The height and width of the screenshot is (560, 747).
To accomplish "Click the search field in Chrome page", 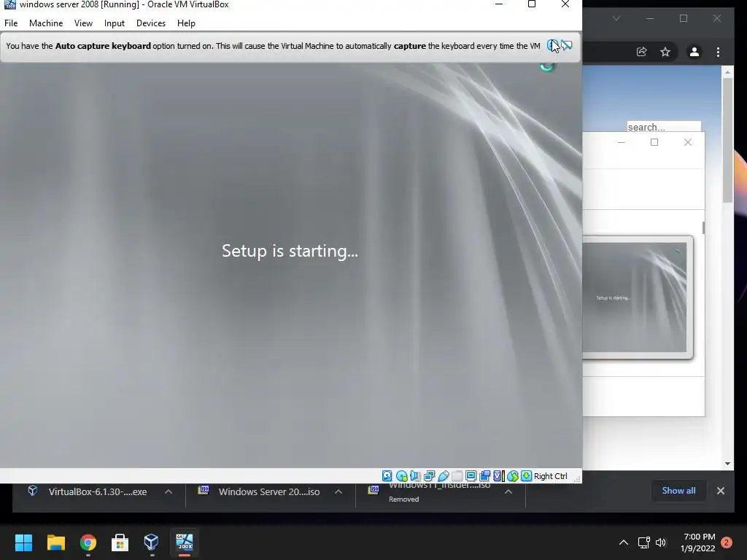I will tap(664, 127).
